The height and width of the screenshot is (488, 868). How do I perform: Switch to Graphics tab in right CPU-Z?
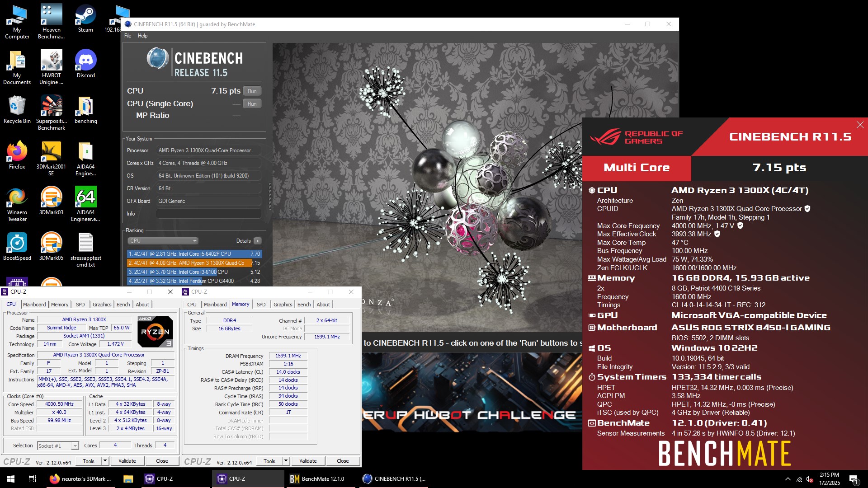point(283,305)
